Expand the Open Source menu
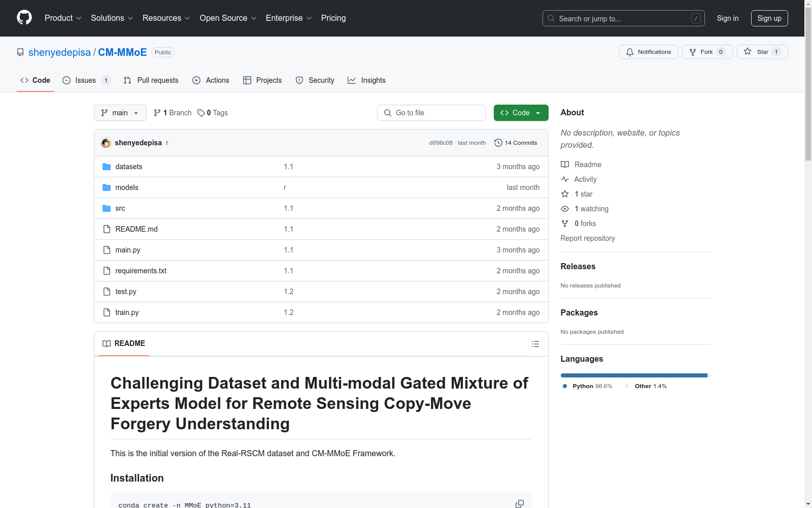 tap(228, 18)
